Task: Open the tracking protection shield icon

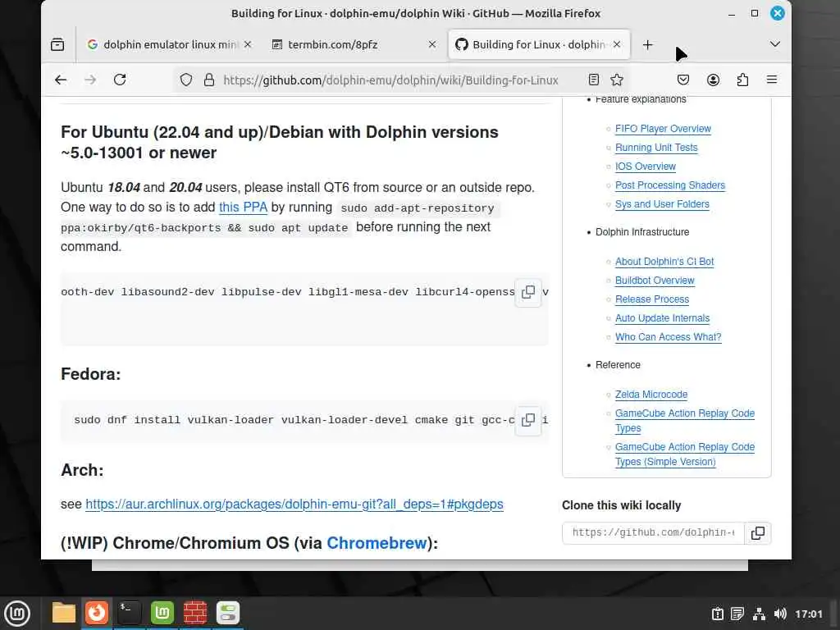Action: click(186, 80)
